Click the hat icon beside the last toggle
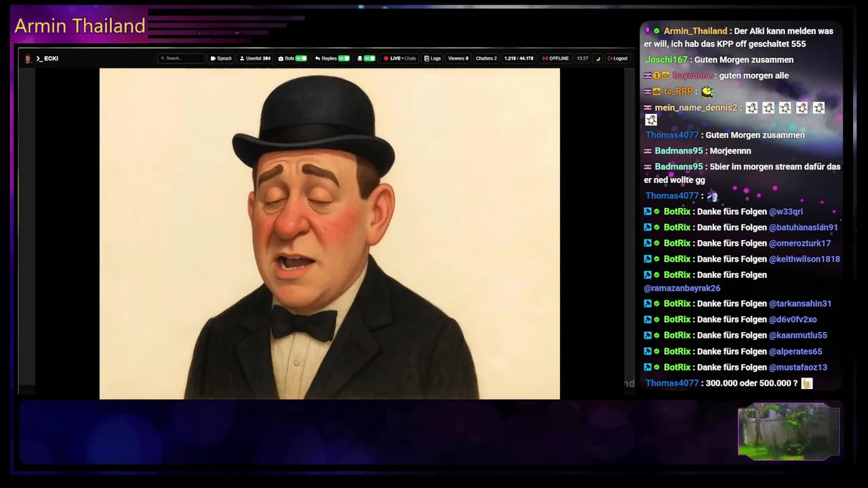This screenshot has width=868, height=488. tap(359, 58)
